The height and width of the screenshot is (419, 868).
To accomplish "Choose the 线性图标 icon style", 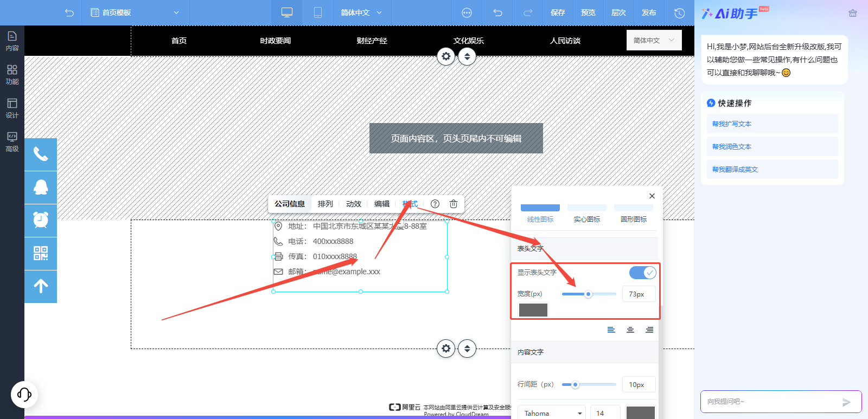I will [540, 214].
